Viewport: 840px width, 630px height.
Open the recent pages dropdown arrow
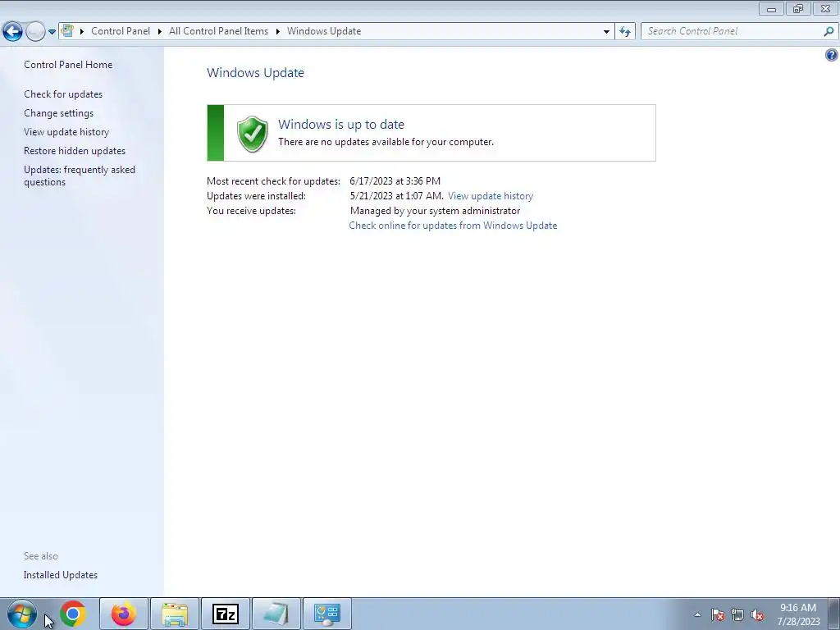point(52,32)
